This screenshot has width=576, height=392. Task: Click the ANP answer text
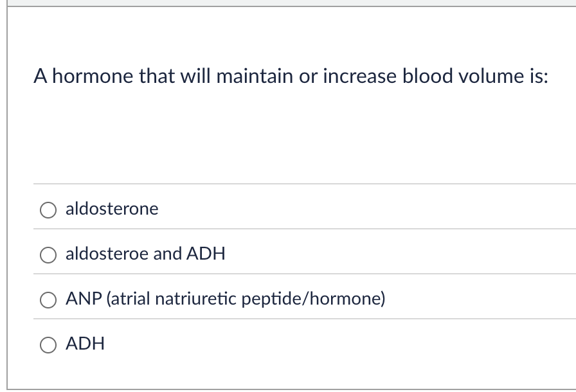[x=225, y=298]
